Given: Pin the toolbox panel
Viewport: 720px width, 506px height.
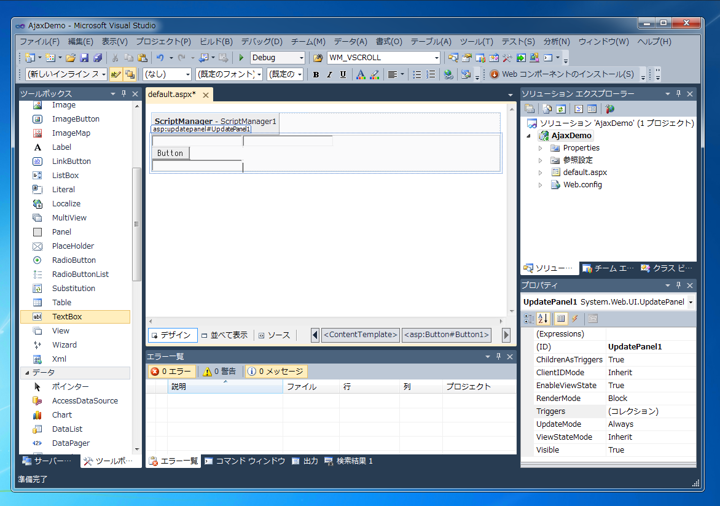Looking at the screenshot, I should point(124,94).
